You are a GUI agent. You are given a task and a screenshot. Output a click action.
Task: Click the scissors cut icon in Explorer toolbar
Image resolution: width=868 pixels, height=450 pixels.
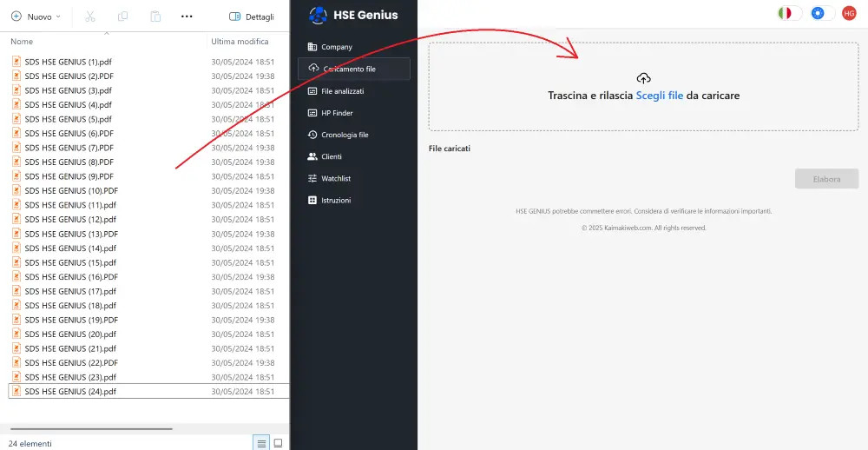(x=90, y=17)
